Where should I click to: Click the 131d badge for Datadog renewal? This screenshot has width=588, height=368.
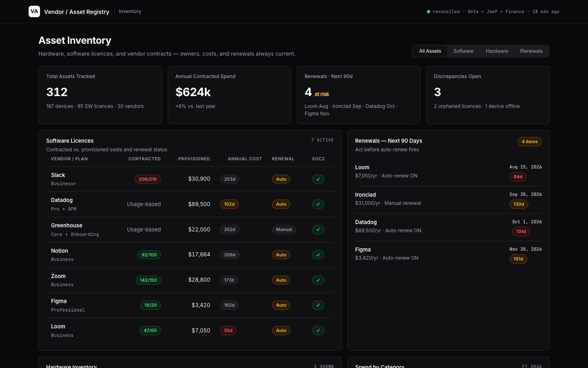pyautogui.click(x=521, y=231)
